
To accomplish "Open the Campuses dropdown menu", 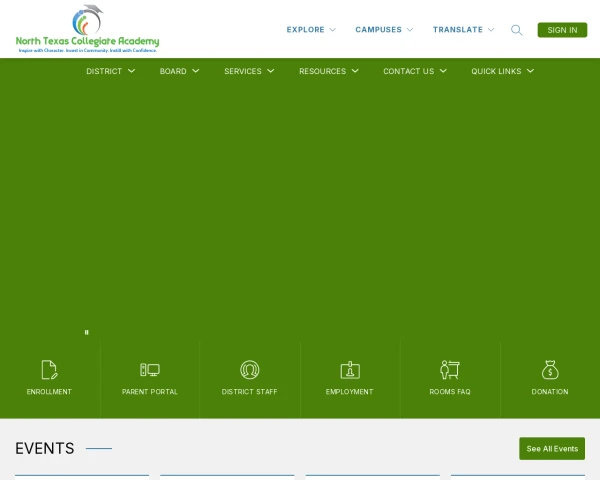I will (x=384, y=30).
